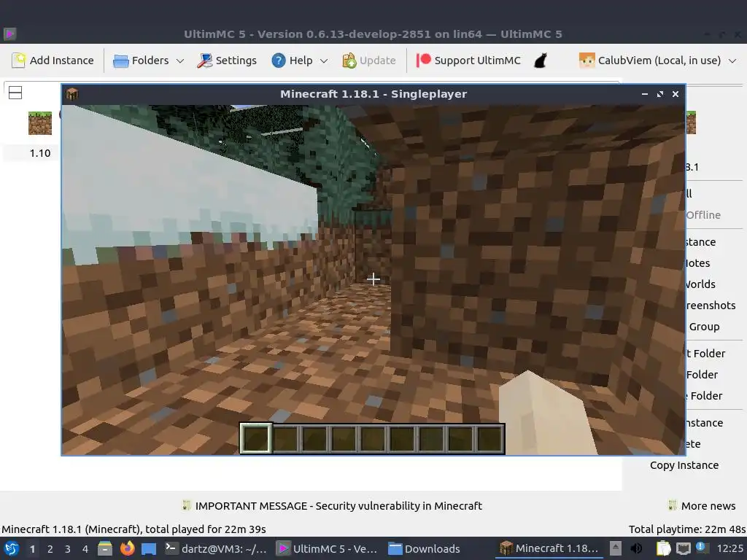The image size is (747, 560).
Task: Collapse the instance group toggle box
Action: coord(15,93)
